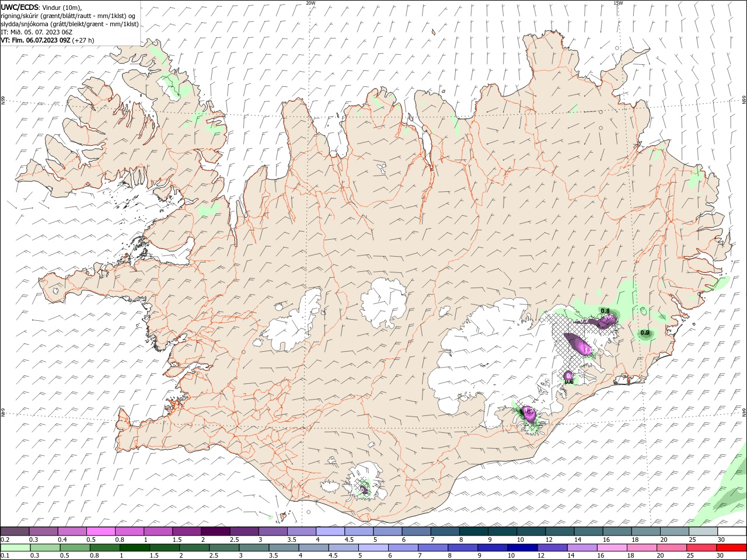
Task: Select the red rain legend swatch at 30
Action: pyautogui.click(x=731, y=548)
